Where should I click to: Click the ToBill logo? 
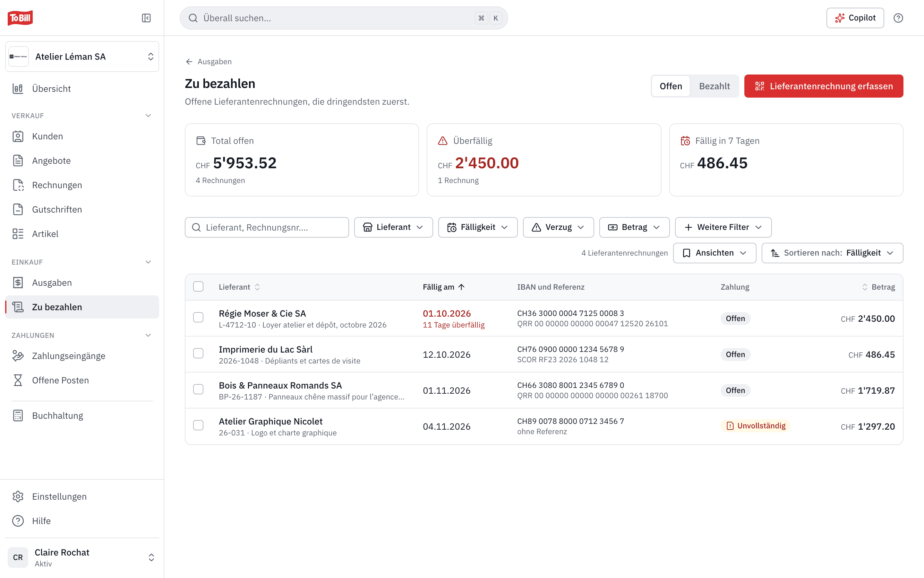(x=20, y=18)
